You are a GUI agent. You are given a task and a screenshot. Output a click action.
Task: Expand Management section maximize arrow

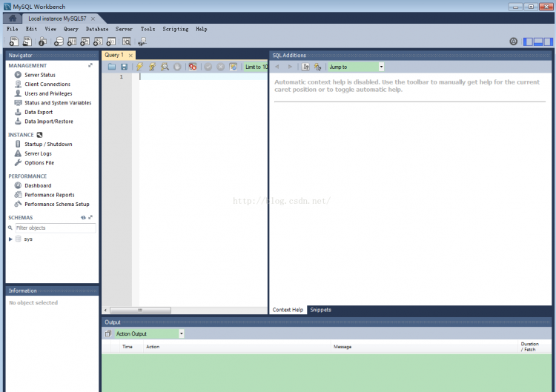(x=90, y=65)
